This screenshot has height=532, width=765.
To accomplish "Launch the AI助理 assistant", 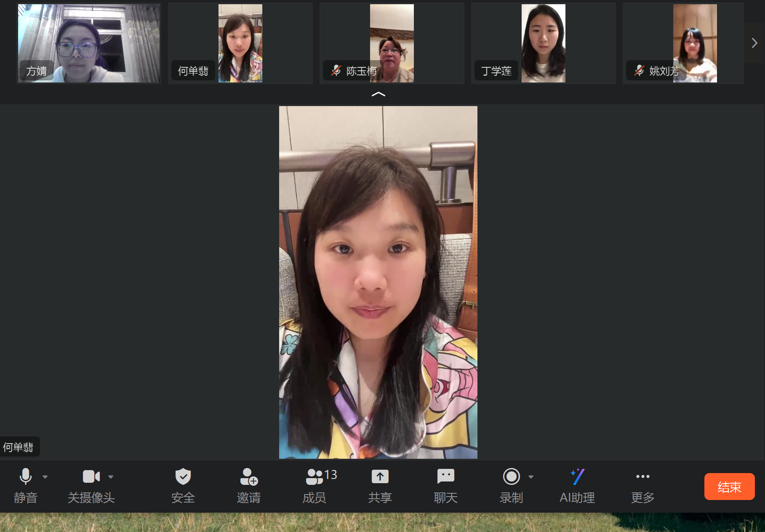I will [577, 476].
